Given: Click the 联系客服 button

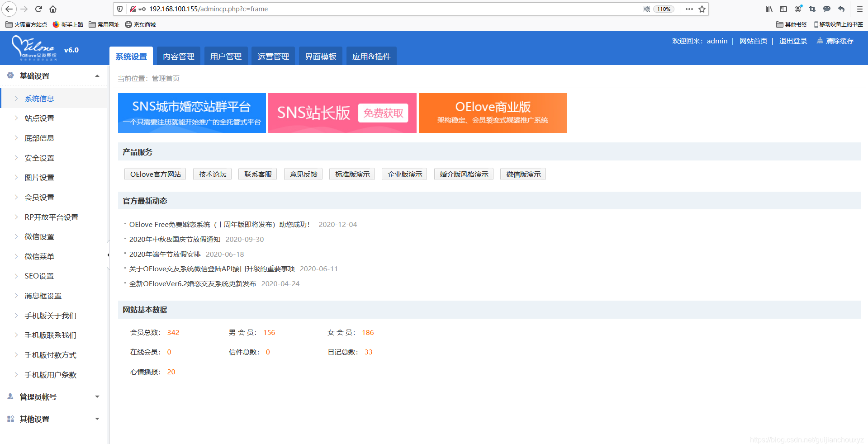Looking at the screenshot, I should [x=258, y=174].
